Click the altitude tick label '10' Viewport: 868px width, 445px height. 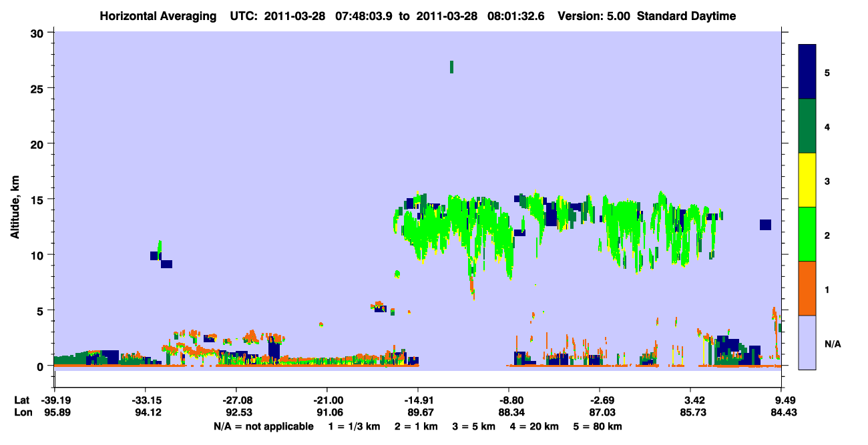(x=39, y=255)
